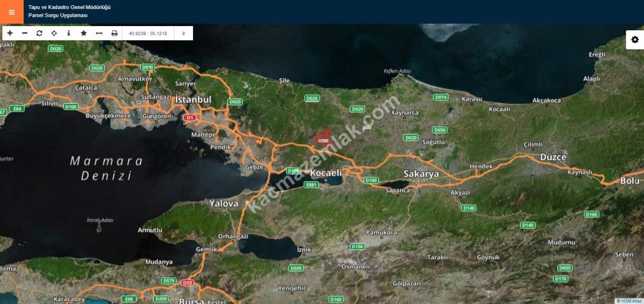Click the Sakarya city label
Screen dimensions: 644x304
coord(421,174)
